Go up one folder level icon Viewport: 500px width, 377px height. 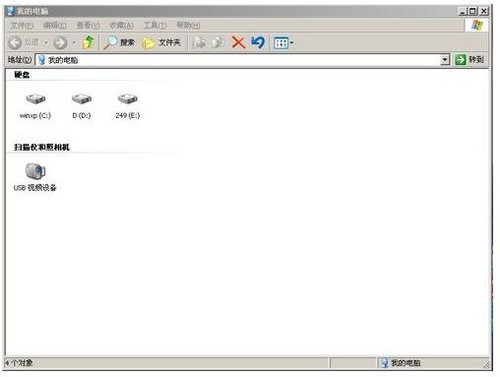click(x=88, y=42)
